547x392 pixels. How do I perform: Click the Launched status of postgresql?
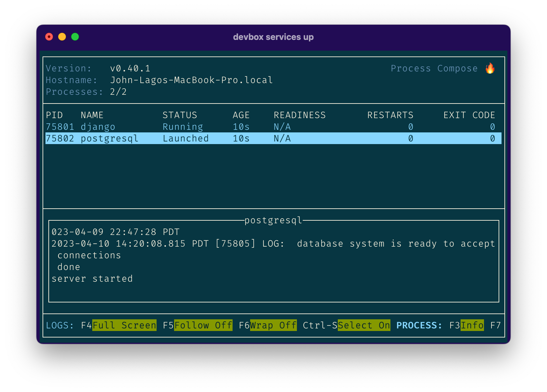(185, 139)
